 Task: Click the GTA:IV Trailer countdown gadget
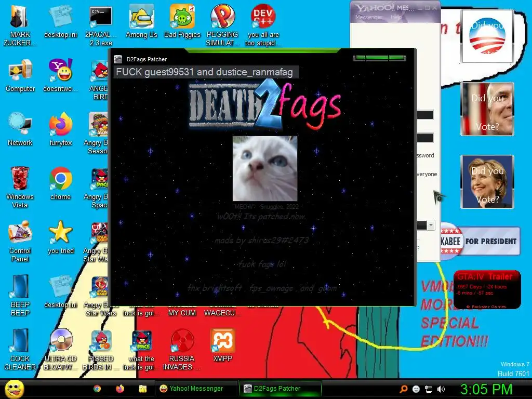coord(487,289)
